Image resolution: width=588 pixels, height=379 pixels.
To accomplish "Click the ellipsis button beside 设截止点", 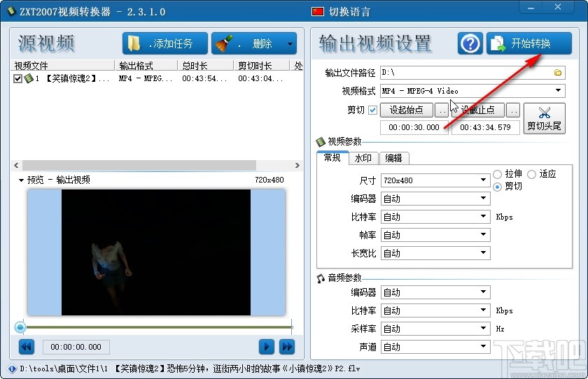I will click(513, 110).
